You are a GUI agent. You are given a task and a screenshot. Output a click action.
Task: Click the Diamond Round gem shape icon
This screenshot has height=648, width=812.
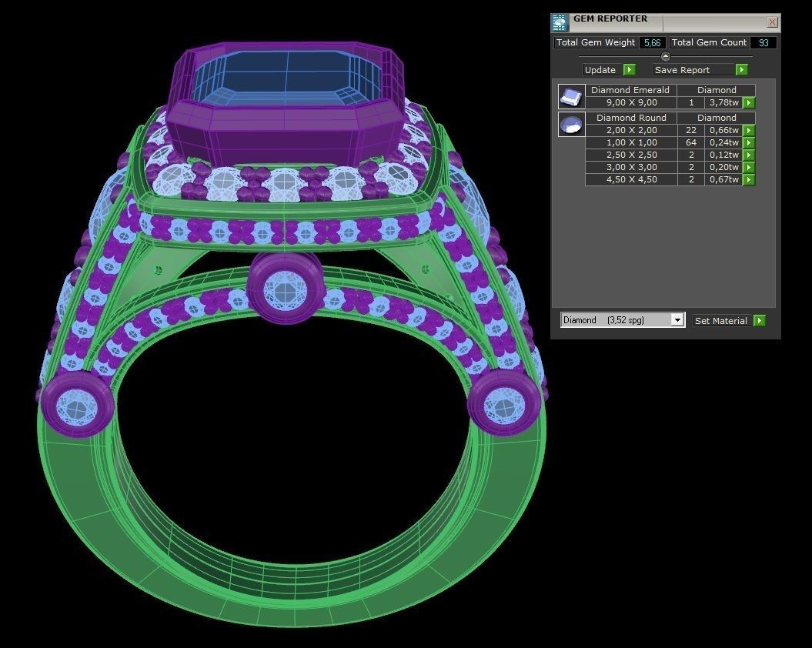click(x=570, y=125)
